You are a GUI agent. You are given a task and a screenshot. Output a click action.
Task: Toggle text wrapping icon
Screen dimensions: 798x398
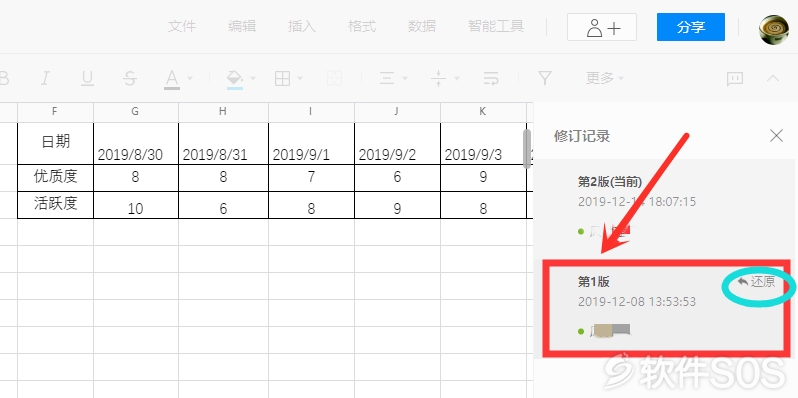pos(491,78)
